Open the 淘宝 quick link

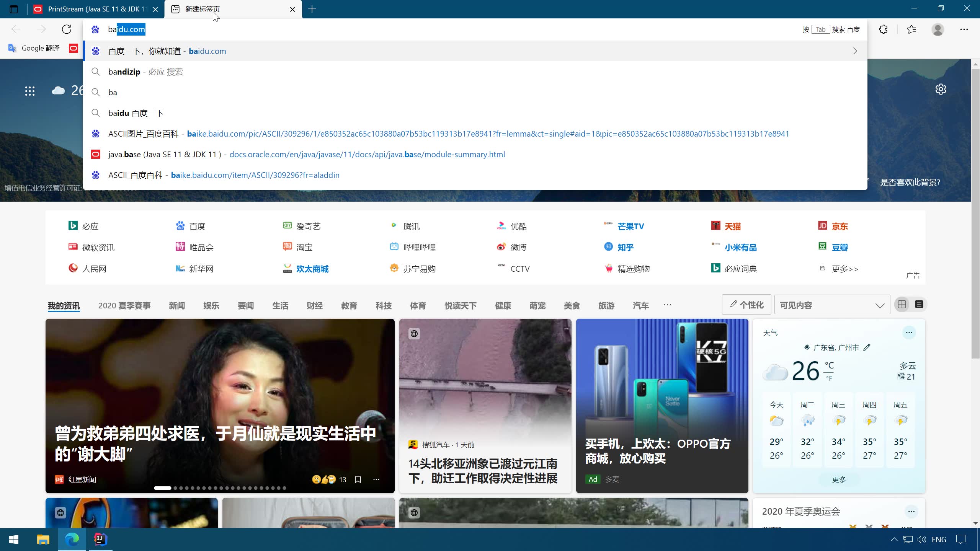pyautogui.click(x=298, y=247)
